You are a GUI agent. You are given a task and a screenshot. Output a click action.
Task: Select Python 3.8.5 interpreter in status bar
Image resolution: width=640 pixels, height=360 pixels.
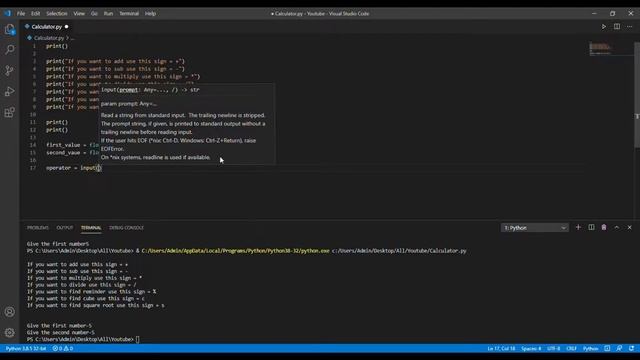(x=26, y=349)
